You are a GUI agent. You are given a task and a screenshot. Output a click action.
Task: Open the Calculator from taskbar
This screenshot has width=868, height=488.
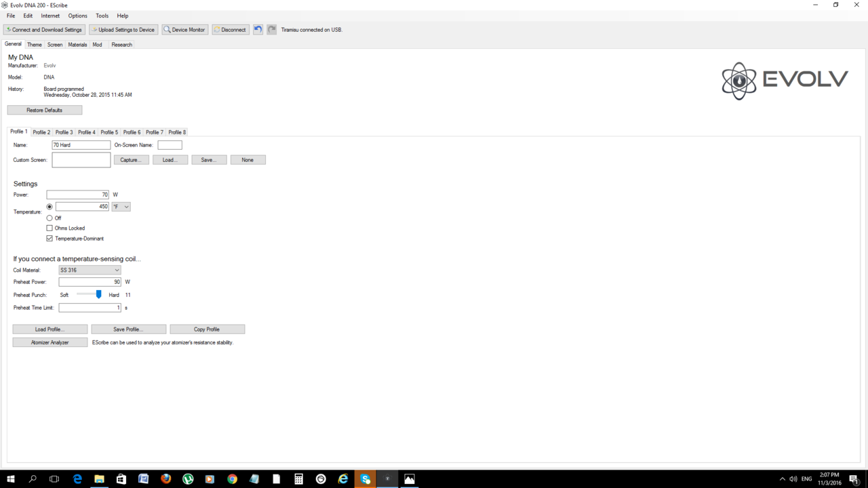point(298,479)
